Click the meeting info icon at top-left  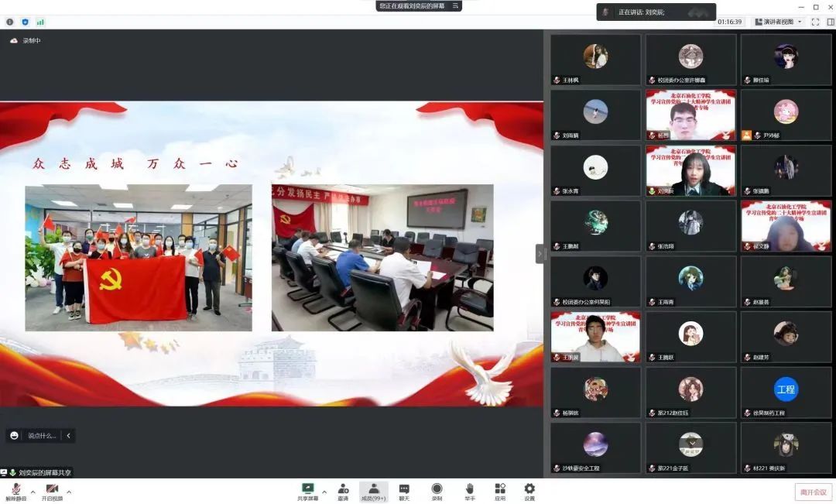click(10, 22)
